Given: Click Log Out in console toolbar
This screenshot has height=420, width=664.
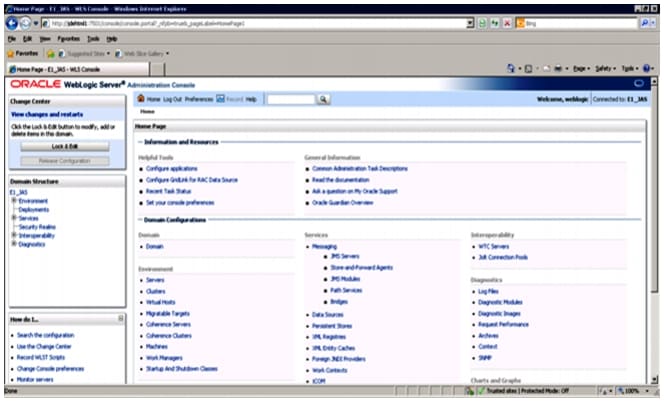Looking at the screenshot, I should [172, 99].
